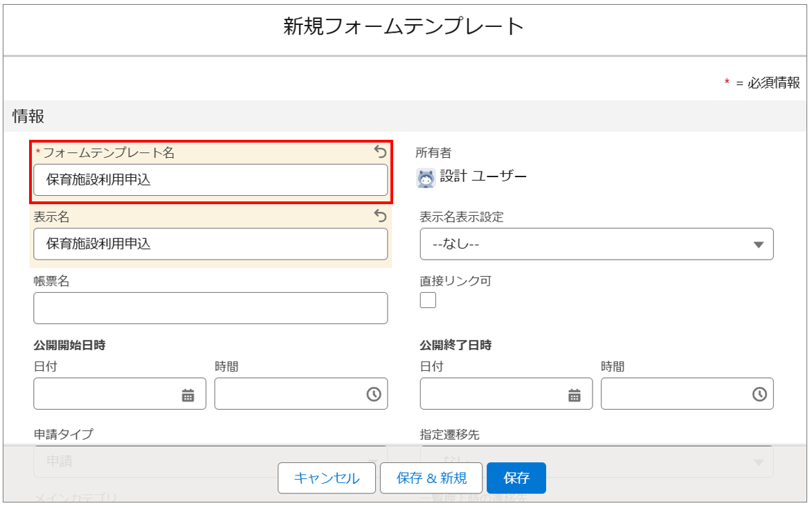812x508 pixels.
Task: Click undo icon beside フォームテンプレート名
Action: pyautogui.click(x=380, y=152)
